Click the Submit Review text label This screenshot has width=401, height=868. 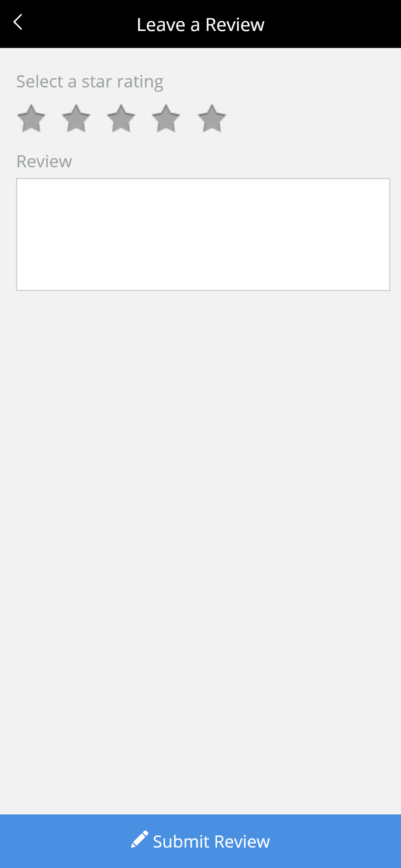point(211,842)
